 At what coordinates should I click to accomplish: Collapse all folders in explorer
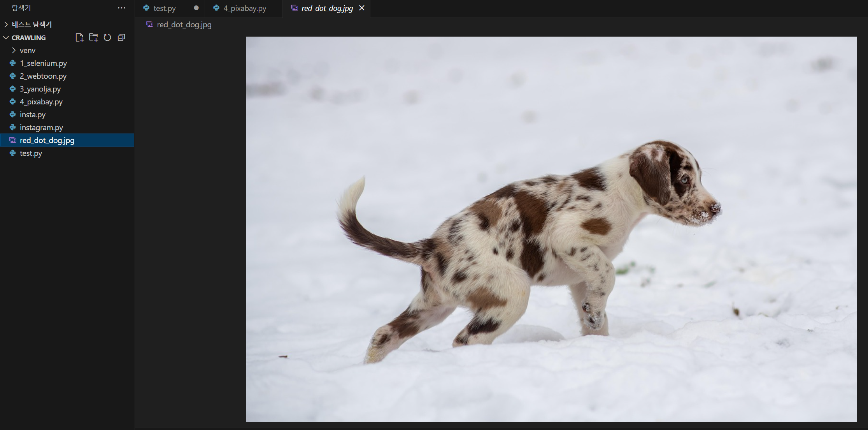coord(121,37)
